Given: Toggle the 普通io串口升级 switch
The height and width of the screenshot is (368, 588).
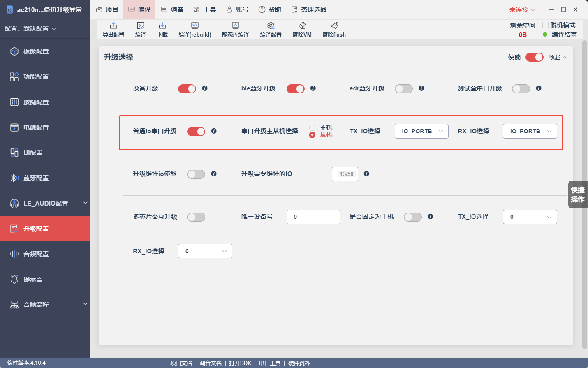Looking at the screenshot, I should coord(196,132).
